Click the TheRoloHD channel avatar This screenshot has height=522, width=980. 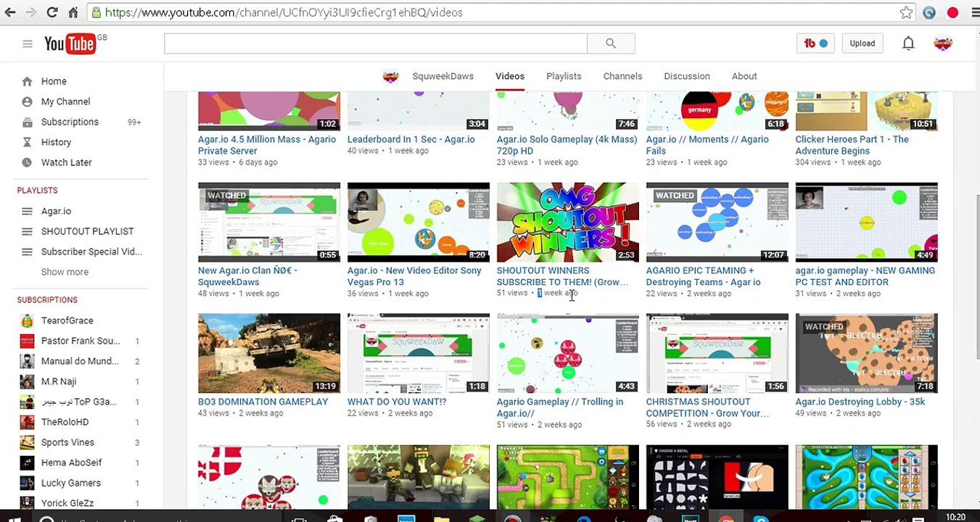27,422
